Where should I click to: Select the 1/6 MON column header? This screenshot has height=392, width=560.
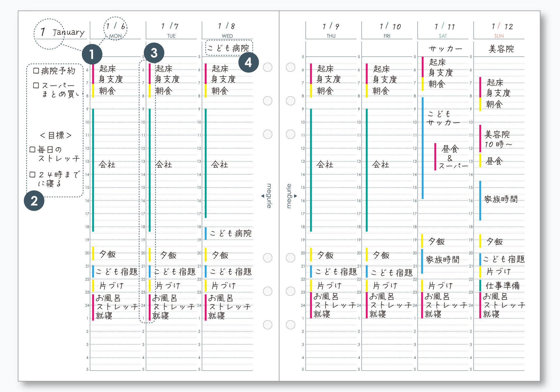[x=116, y=30]
